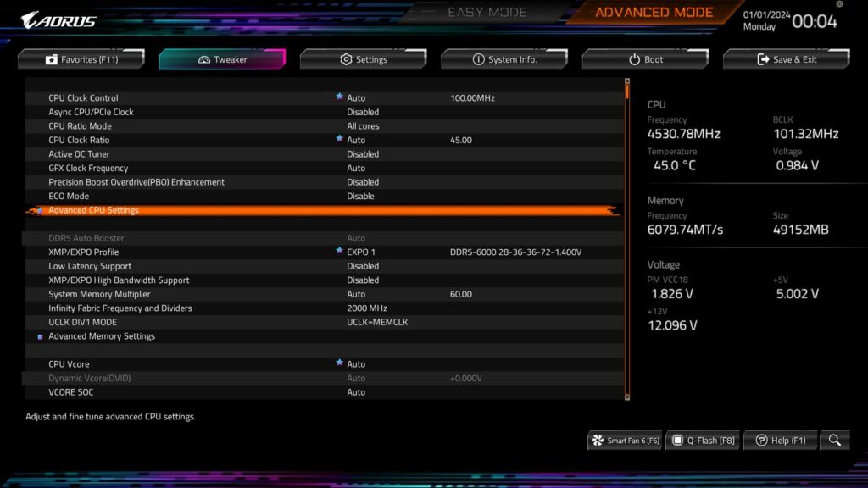Viewport: 868px width, 488px height.
Task: Click the 00:04 clock display
Action: pyautogui.click(x=815, y=21)
